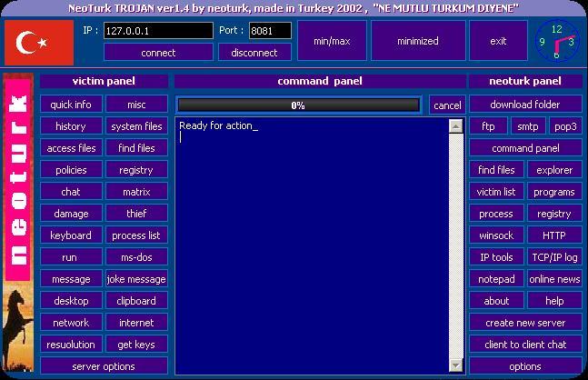Click the horse silhouette image
The height and width of the screenshot is (380, 588).
coord(17,329)
